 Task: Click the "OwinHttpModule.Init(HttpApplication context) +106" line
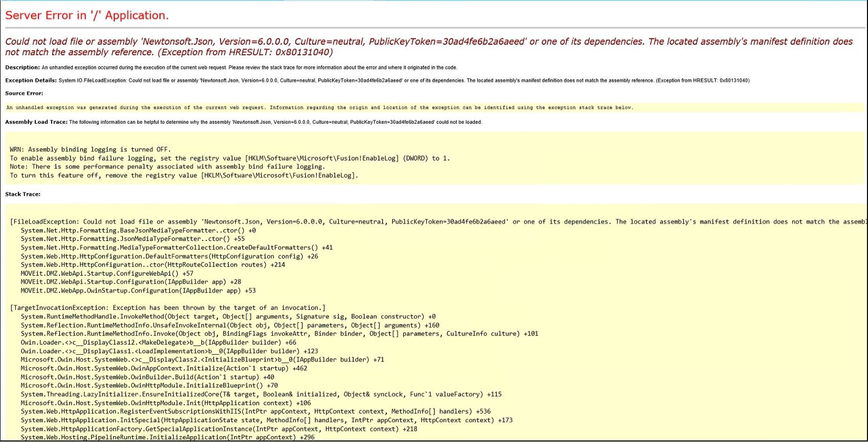click(x=166, y=403)
